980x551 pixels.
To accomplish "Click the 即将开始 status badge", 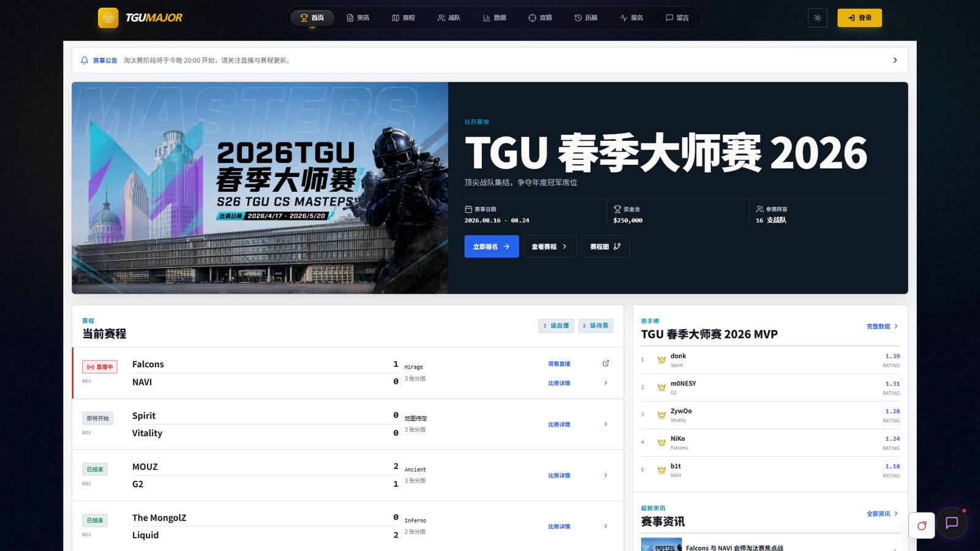I will coord(97,418).
